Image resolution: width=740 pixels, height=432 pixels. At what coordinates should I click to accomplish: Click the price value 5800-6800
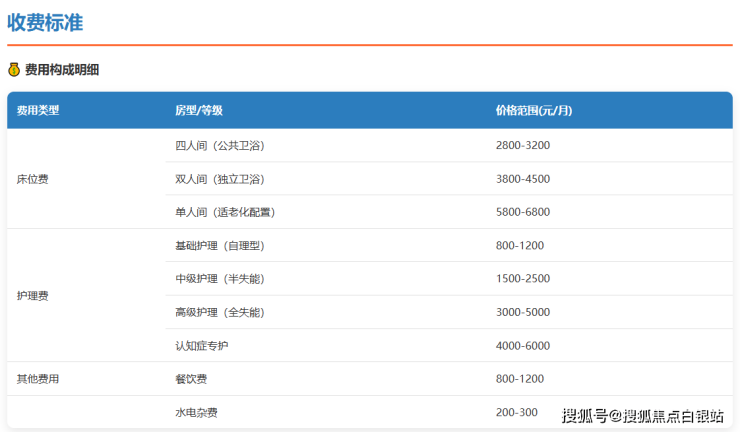[523, 212]
